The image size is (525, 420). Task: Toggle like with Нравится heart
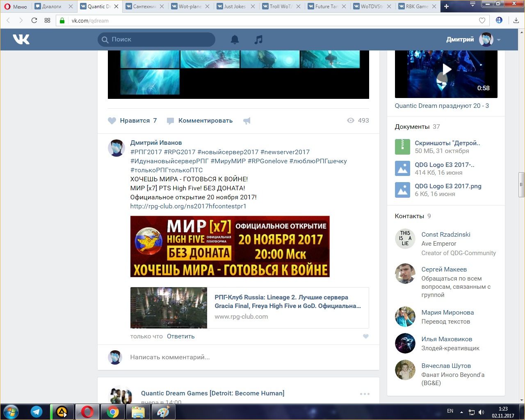pos(112,121)
